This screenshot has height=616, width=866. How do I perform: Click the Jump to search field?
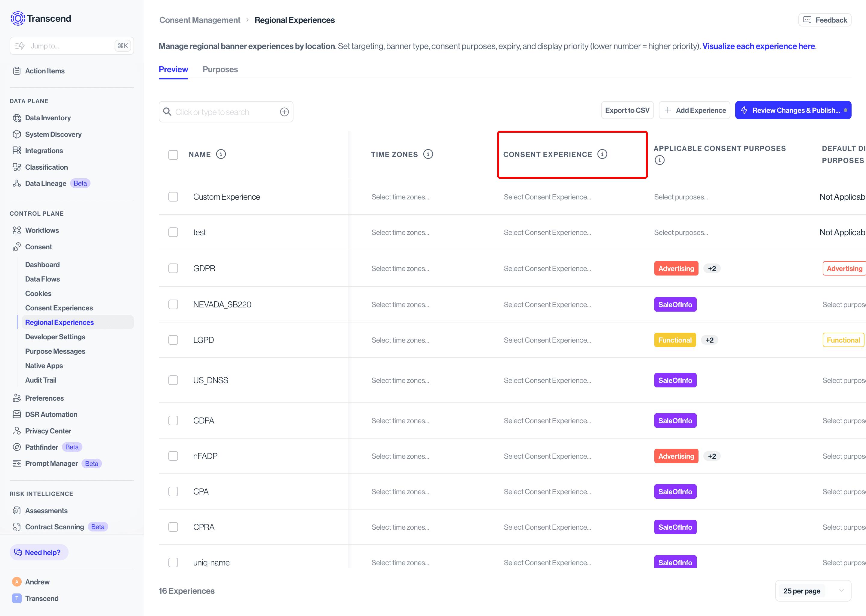[x=72, y=45]
